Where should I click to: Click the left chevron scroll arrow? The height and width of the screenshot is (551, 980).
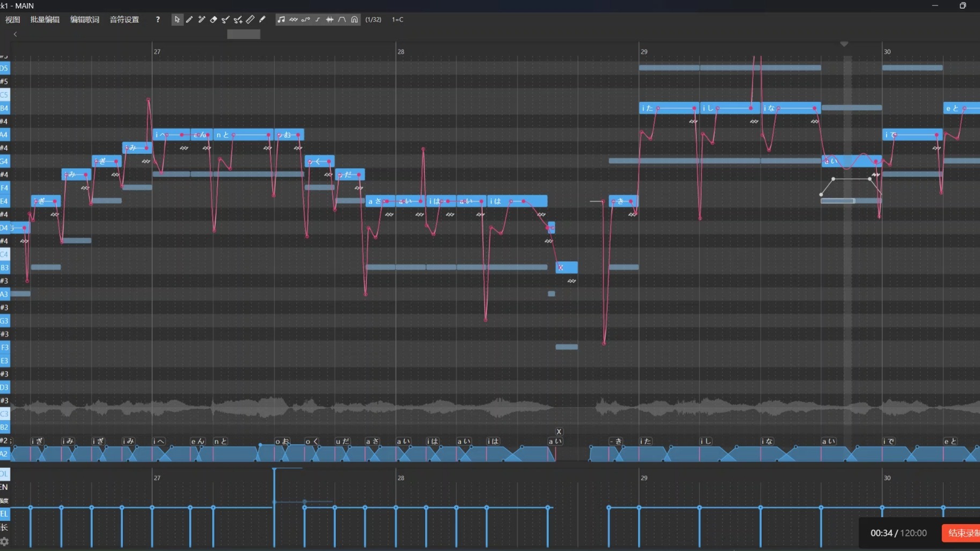[15, 34]
